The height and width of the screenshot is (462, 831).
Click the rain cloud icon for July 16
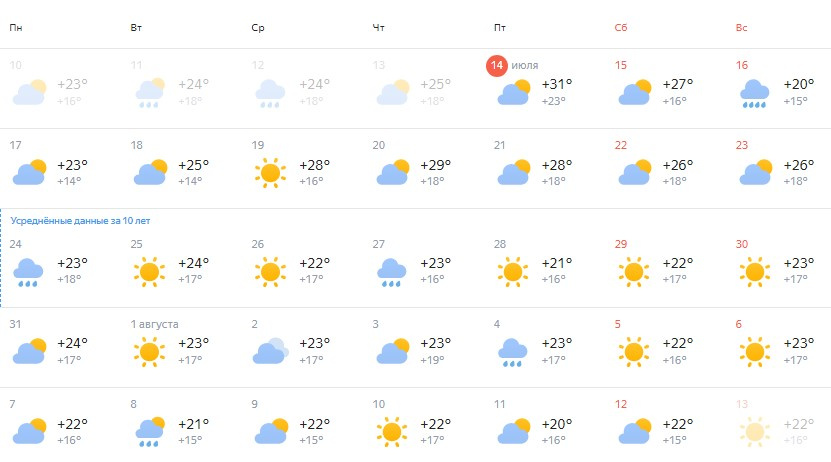pos(755,93)
